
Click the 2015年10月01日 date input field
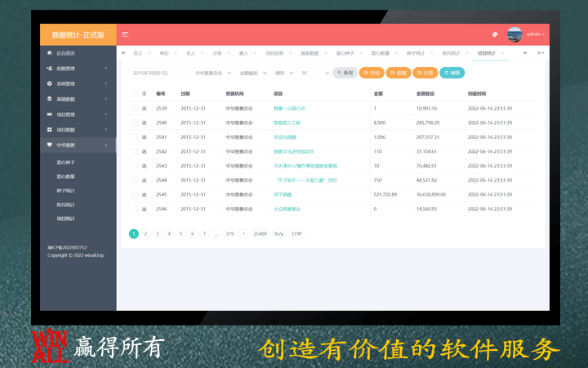tap(159, 73)
